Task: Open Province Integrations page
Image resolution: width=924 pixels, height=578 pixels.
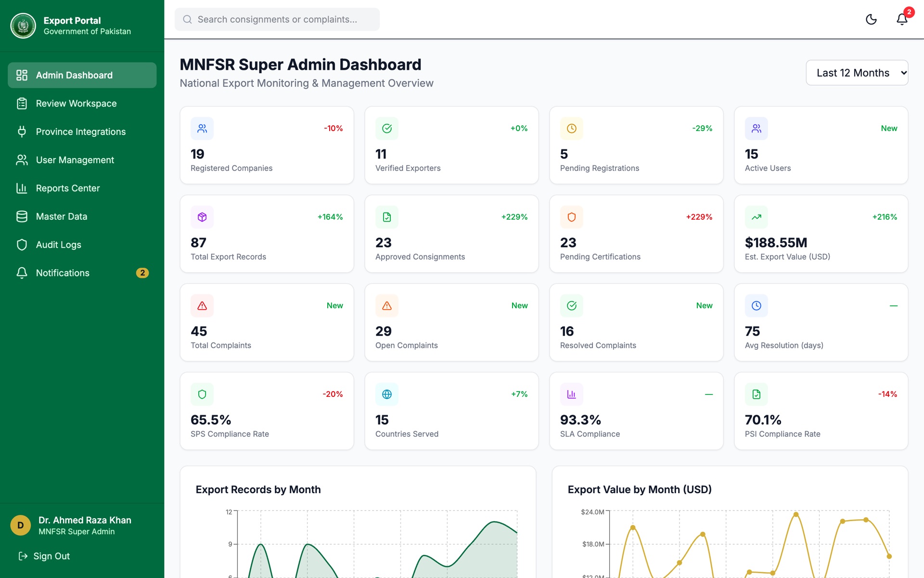Action: click(82, 131)
